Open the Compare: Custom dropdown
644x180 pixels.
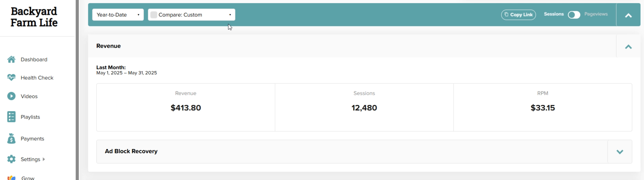coord(191,15)
